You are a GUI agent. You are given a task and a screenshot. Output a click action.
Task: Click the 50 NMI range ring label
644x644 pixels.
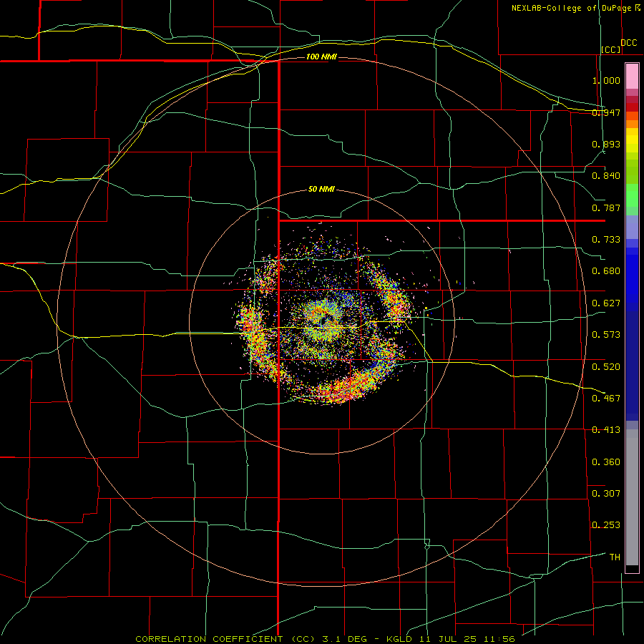pyautogui.click(x=321, y=190)
